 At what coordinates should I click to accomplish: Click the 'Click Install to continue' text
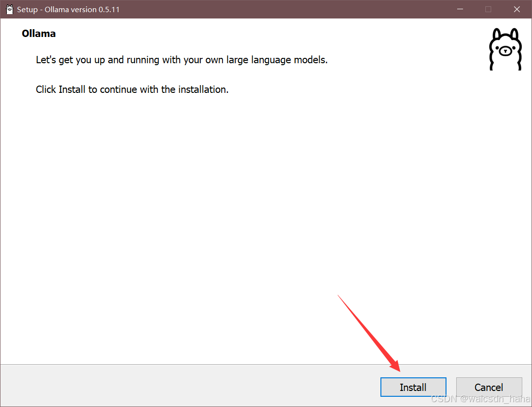click(x=132, y=89)
